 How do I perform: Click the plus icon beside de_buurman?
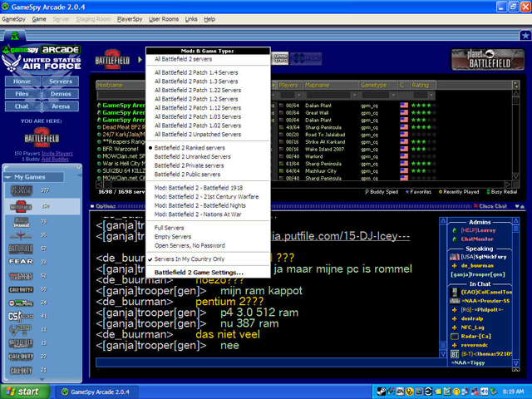[455, 266]
